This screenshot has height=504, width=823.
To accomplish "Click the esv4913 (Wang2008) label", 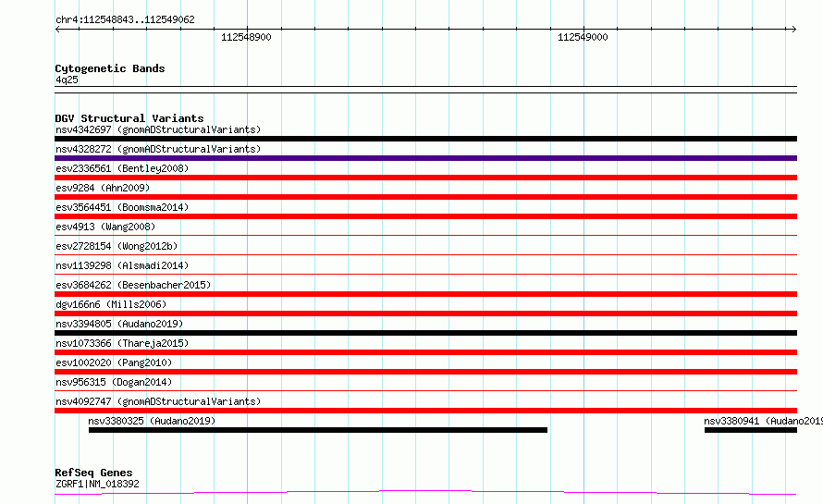I will pos(105,227).
